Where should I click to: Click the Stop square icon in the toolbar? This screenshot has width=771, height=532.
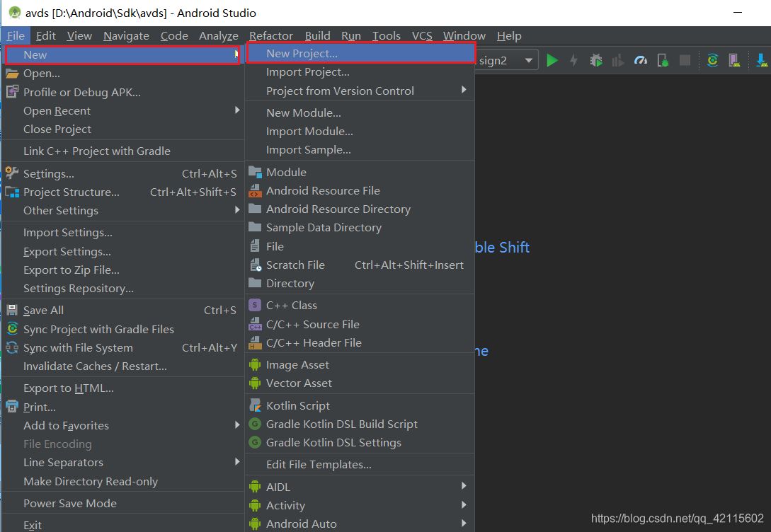click(x=685, y=60)
